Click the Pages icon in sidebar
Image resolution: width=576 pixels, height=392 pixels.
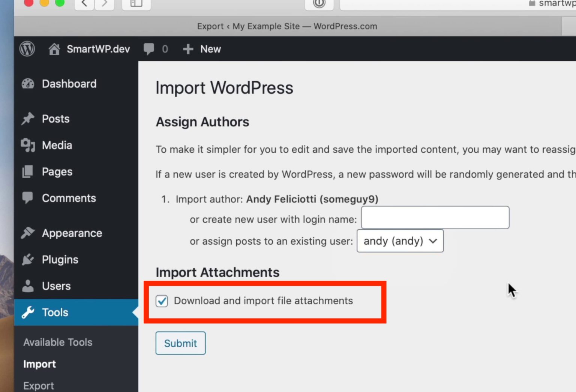pyautogui.click(x=28, y=171)
